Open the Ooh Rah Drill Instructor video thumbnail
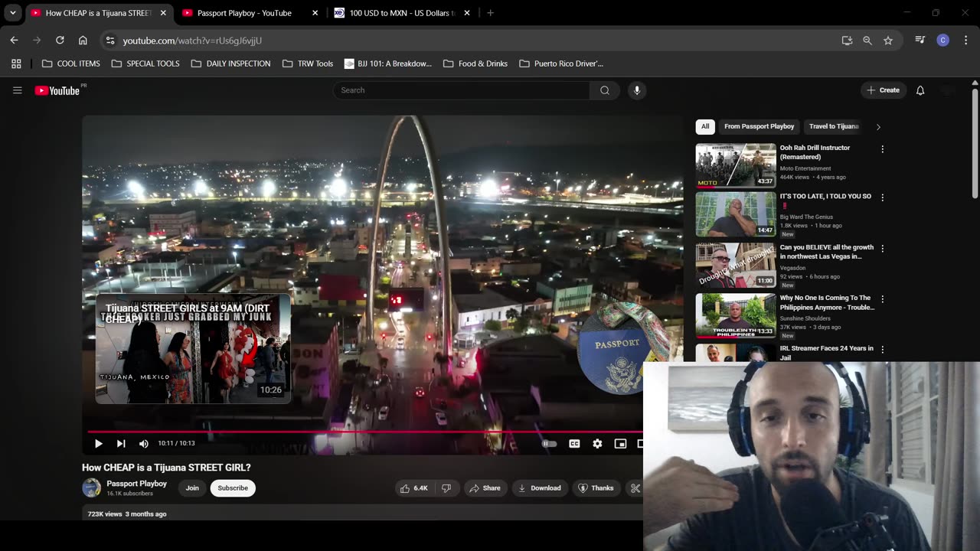This screenshot has height=551, width=980. (735, 165)
